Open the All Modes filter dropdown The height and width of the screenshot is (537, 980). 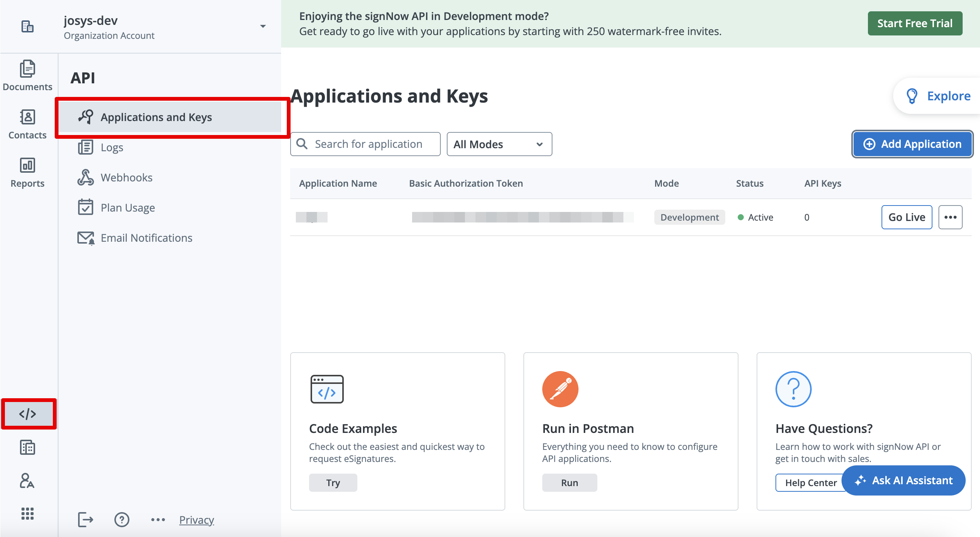click(x=499, y=144)
